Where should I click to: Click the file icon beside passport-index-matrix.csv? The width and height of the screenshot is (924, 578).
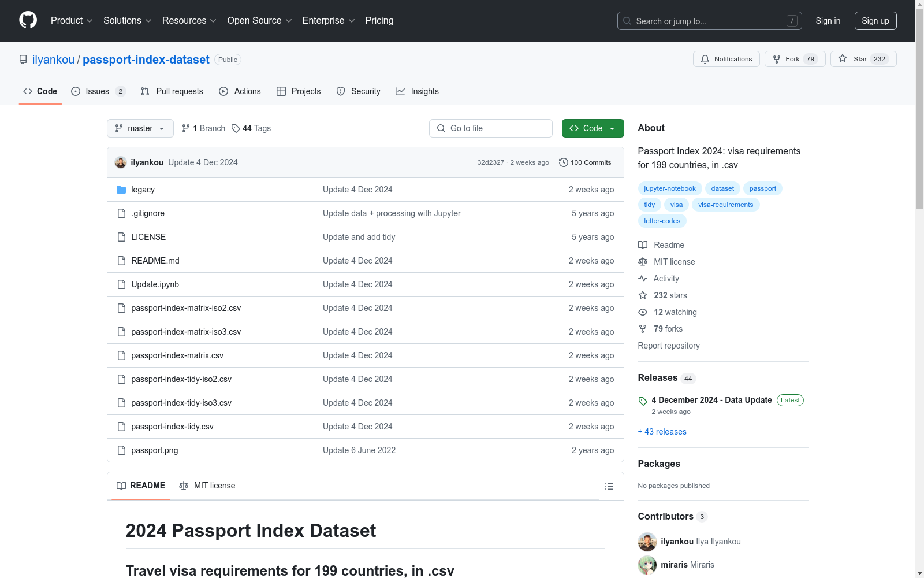point(121,355)
